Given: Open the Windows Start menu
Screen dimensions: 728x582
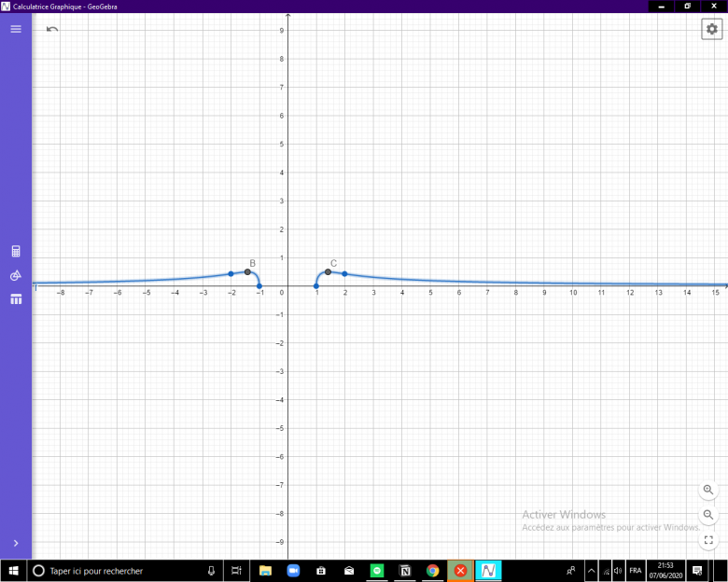Looking at the screenshot, I should (x=13, y=570).
